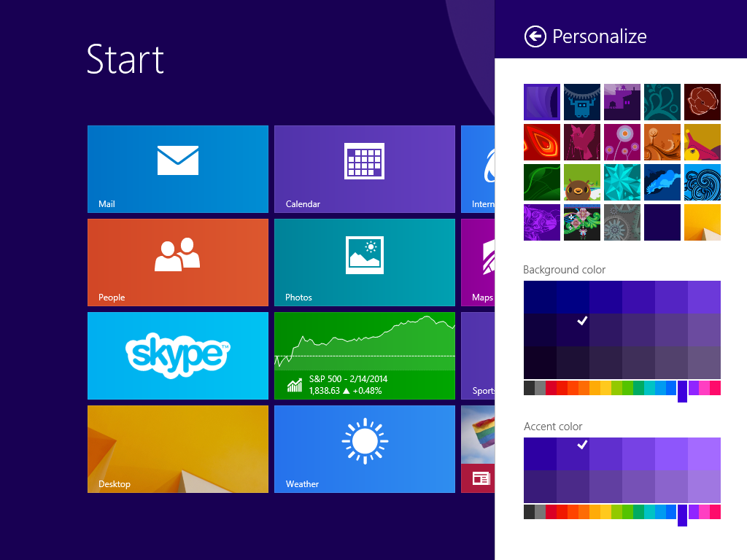The image size is (747, 560).
Task: Select the teal swirls background pattern
Action: [662, 102]
